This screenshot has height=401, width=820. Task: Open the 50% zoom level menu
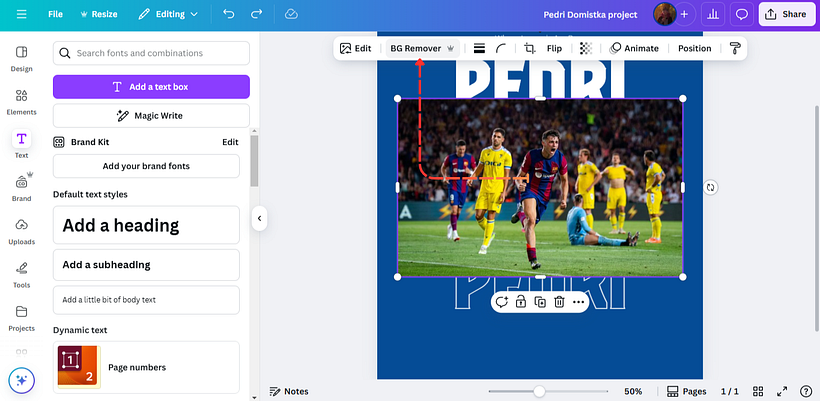pos(633,392)
